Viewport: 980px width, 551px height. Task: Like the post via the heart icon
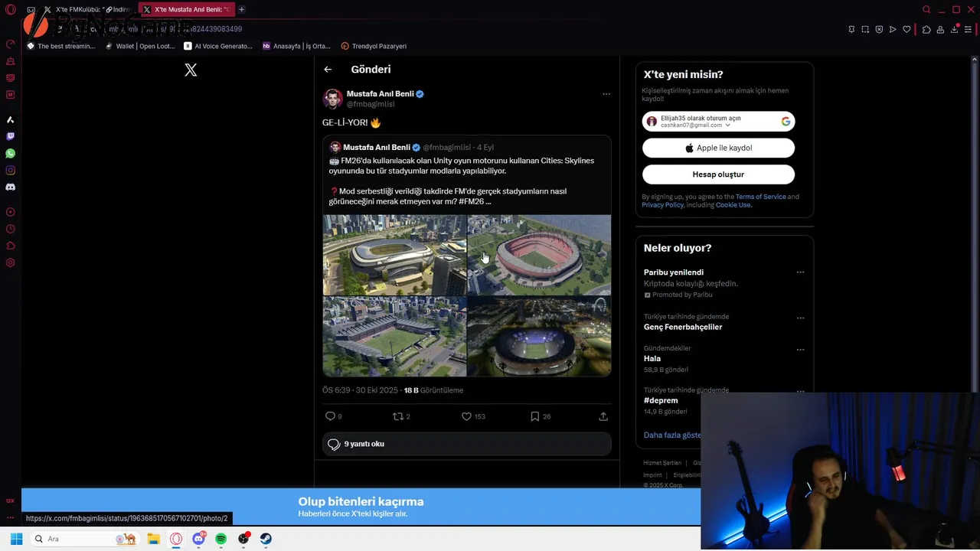(466, 416)
